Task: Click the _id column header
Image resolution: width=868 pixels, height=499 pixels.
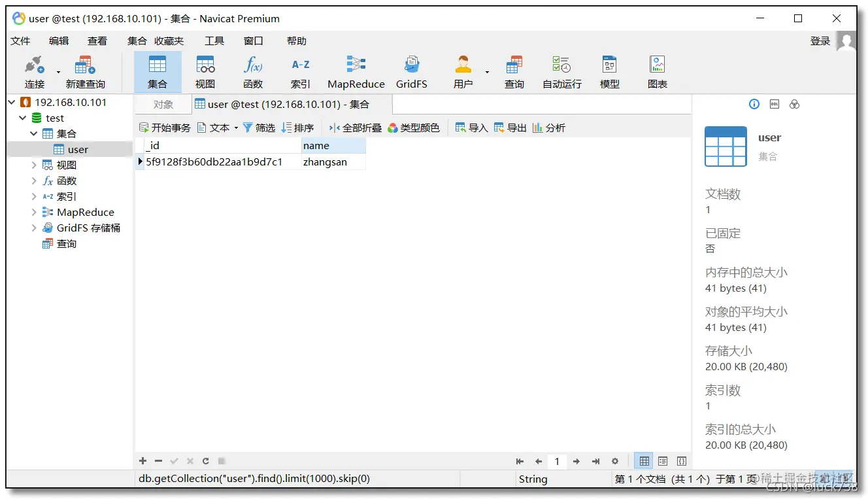Action: (x=222, y=145)
